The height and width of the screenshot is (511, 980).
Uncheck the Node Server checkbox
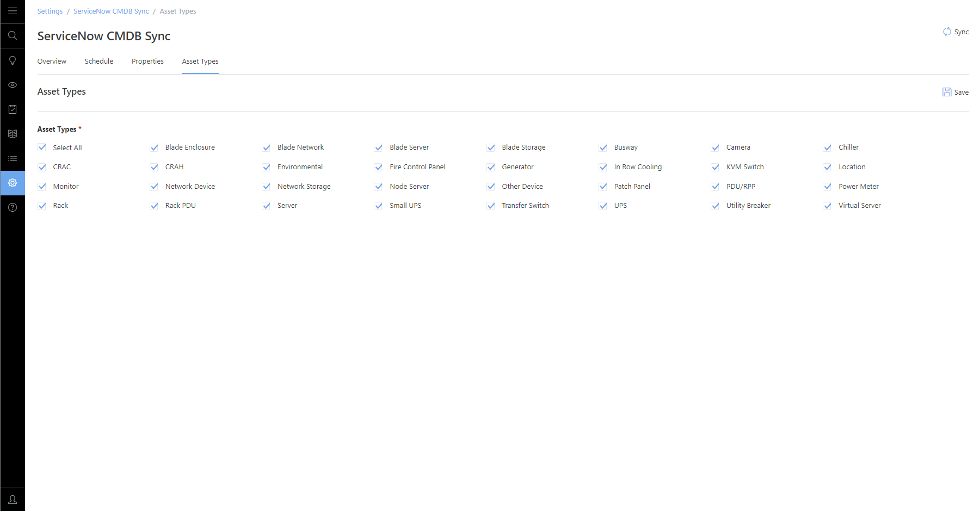point(378,187)
